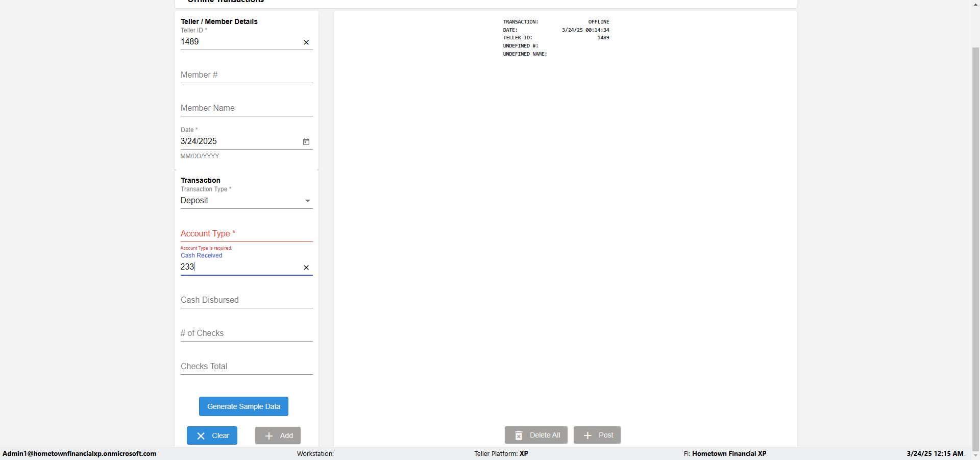Image resolution: width=980 pixels, height=460 pixels.
Task: Click the 'Account Type is required.' error text
Action: (206, 248)
